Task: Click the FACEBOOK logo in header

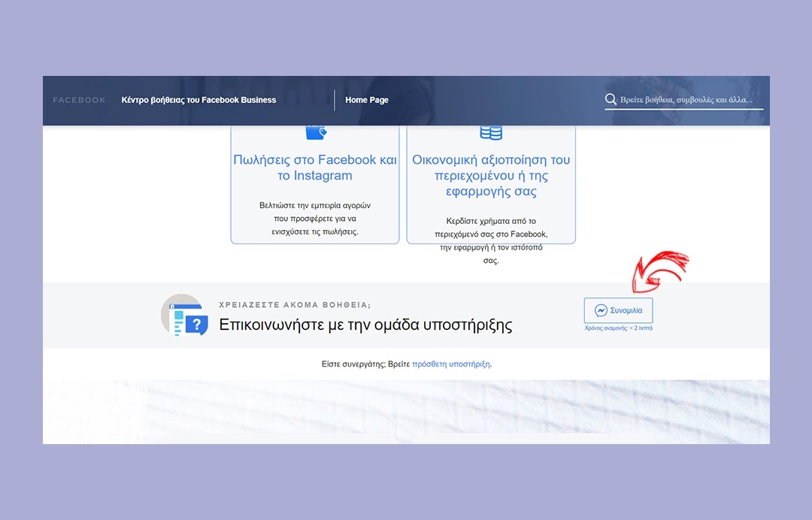Action: pyautogui.click(x=79, y=100)
